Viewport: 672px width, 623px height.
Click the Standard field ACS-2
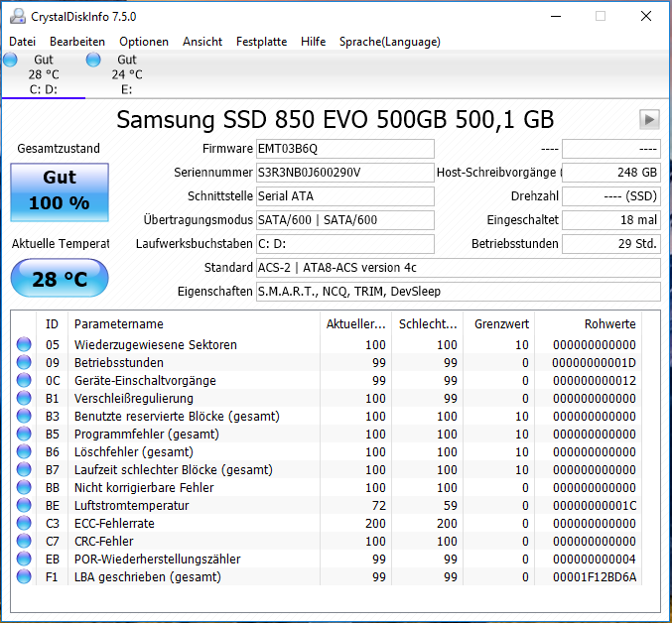pyautogui.click(x=459, y=268)
